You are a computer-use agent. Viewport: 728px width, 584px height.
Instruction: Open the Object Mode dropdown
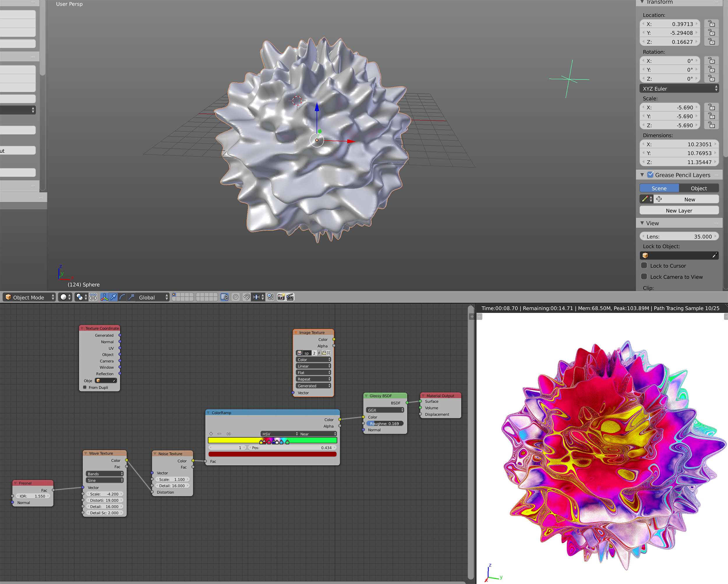click(29, 297)
